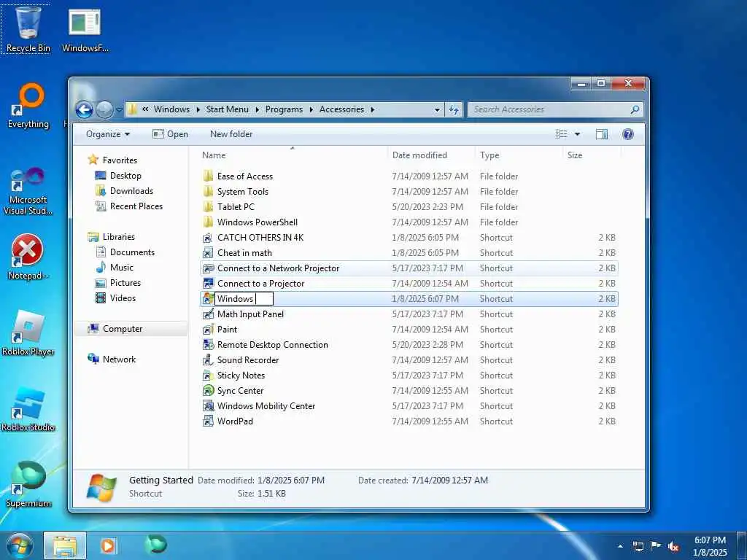Image resolution: width=747 pixels, height=560 pixels.
Task: Refresh the Accessories folder view
Action: pos(454,110)
